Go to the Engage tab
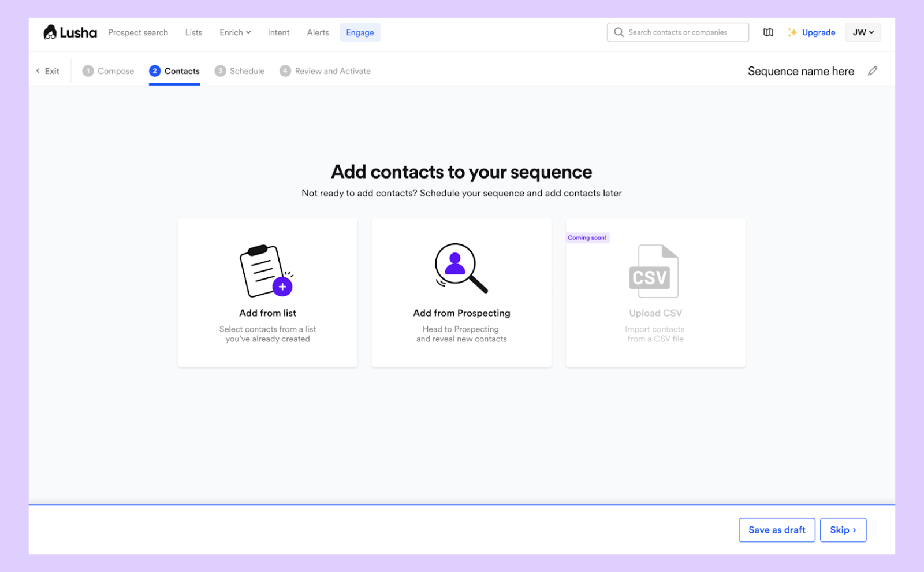The image size is (924, 572). tap(360, 32)
